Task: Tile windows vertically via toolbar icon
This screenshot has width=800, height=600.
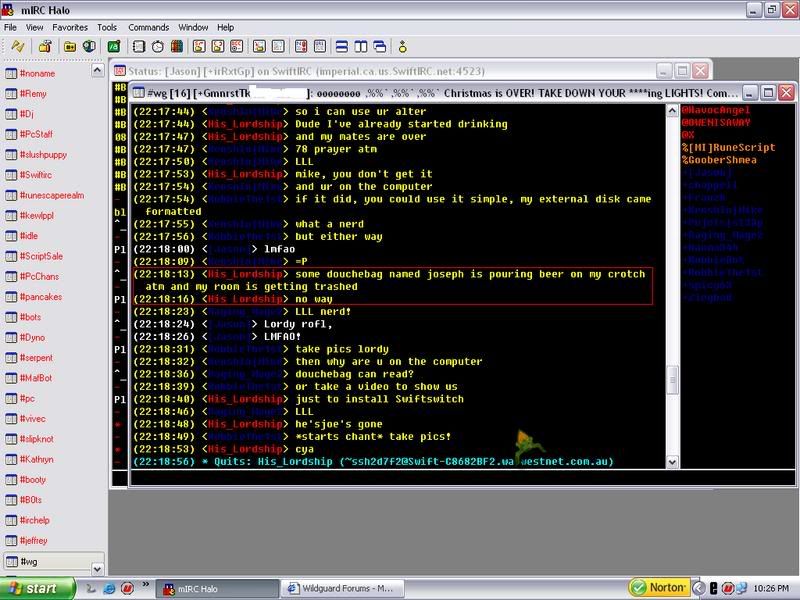Action: tap(361, 46)
